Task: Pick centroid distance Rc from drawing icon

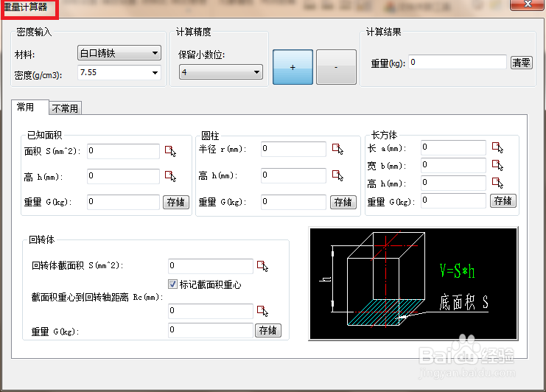Action: [262, 311]
